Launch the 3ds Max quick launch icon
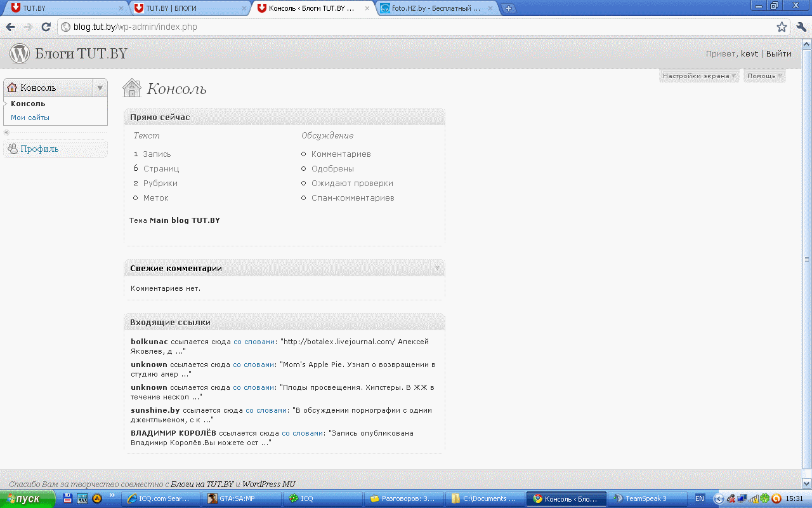Viewport: 812px width, 508px height. pyautogui.click(x=82, y=498)
